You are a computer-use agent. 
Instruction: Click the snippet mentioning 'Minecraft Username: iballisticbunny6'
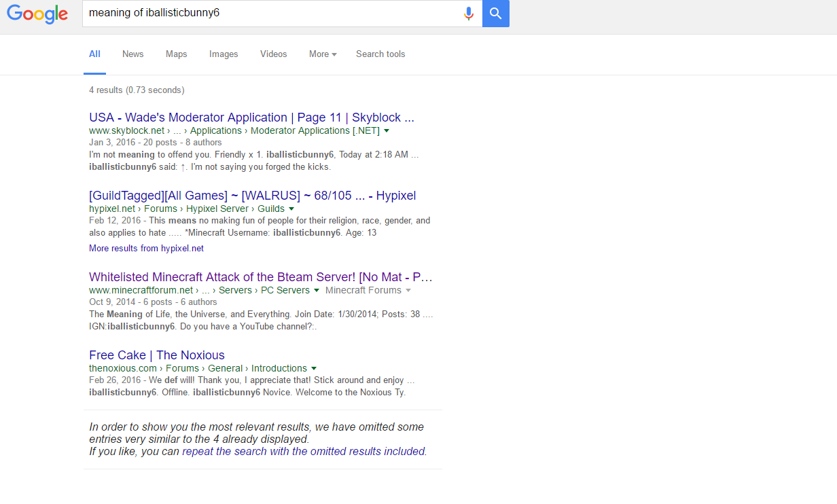click(x=260, y=227)
